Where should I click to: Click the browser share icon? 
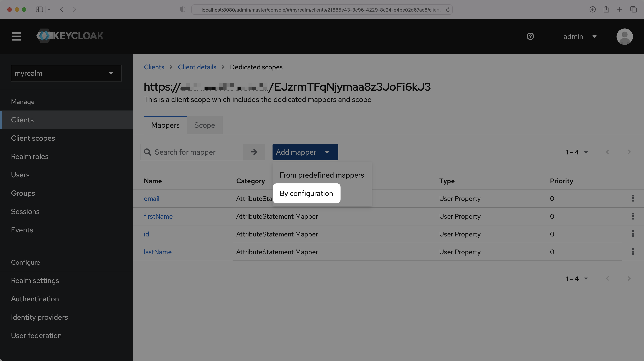pyautogui.click(x=606, y=10)
